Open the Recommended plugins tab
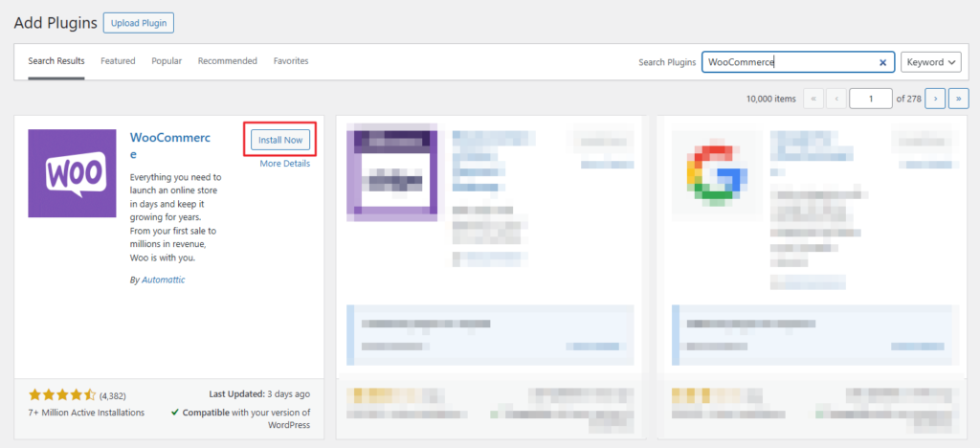This screenshot has height=448, width=980. (x=228, y=61)
